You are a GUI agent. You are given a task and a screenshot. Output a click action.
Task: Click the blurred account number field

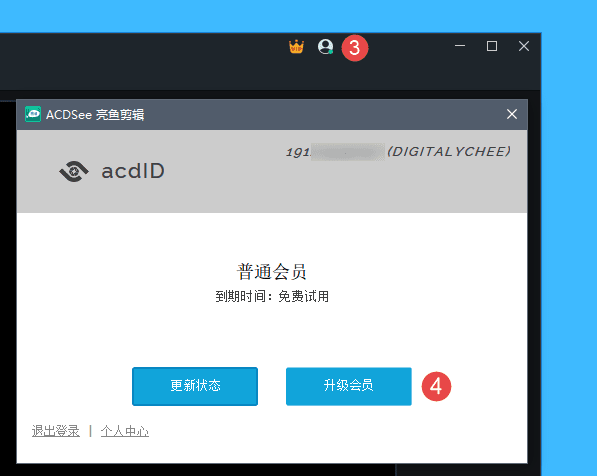tap(348, 152)
